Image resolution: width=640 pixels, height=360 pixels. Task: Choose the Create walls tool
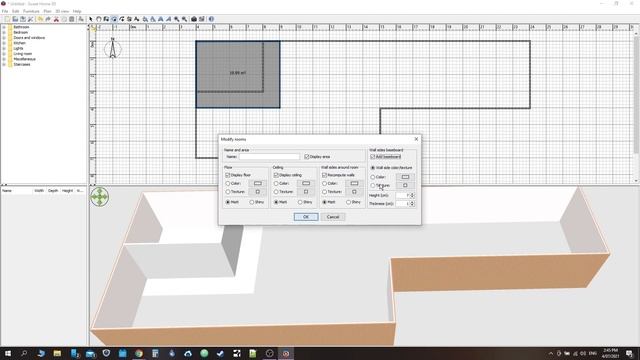click(106, 19)
